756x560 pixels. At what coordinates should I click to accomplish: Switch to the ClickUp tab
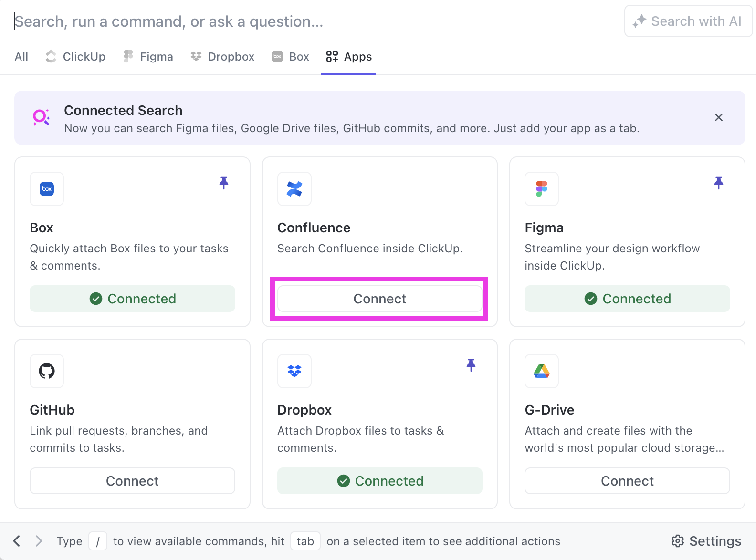coord(75,57)
